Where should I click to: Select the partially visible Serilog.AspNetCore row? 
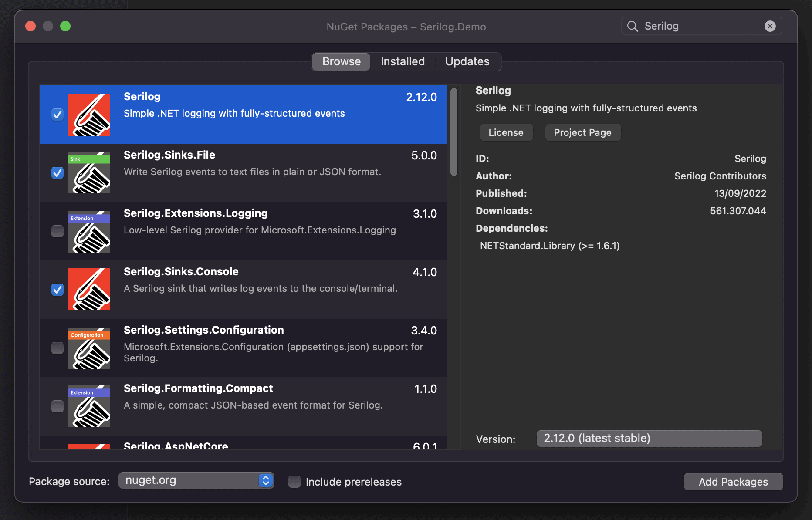(x=243, y=443)
